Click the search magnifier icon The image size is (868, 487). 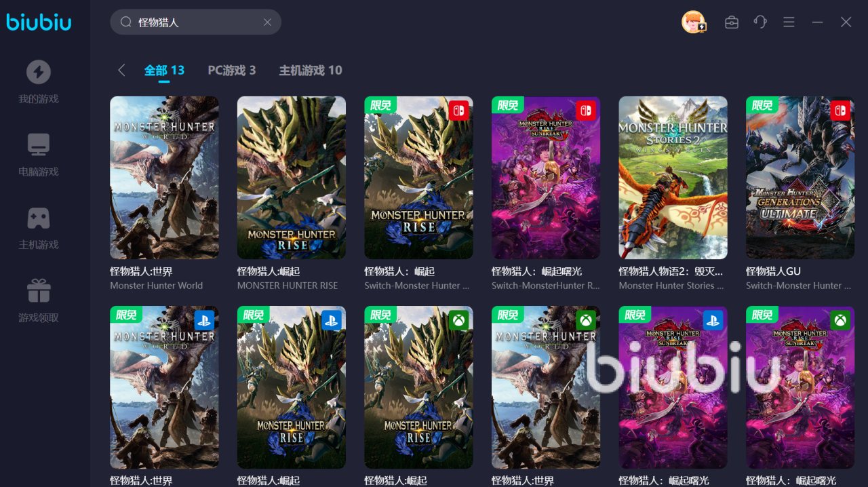(125, 22)
